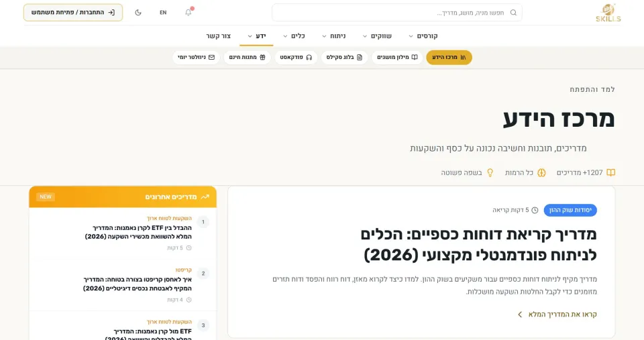Click the SKILLS logo

coord(608,13)
